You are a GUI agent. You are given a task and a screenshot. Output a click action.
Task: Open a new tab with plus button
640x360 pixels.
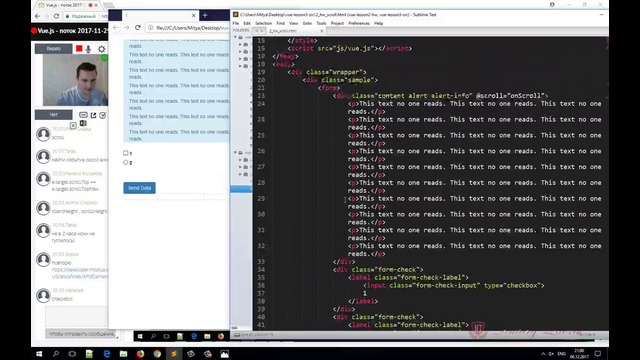tap(205, 15)
